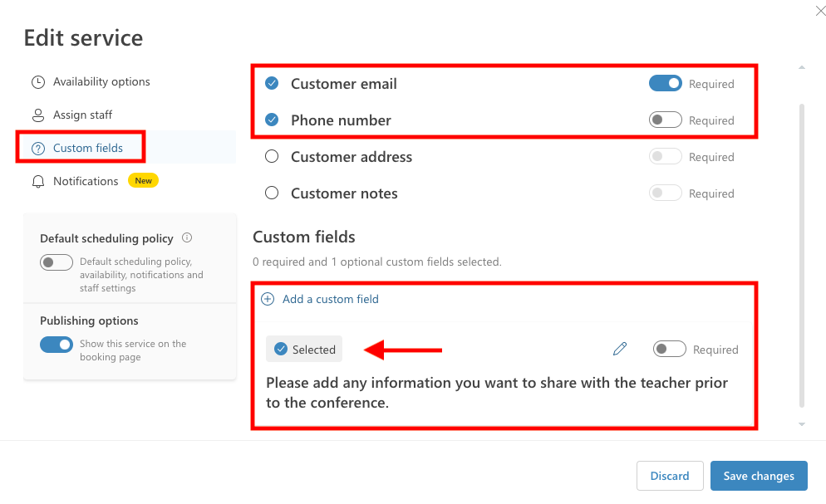Select the Customer notes radio option
The height and width of the screenshot is (504, 826).
pyautogui.click(x=272, y=193)
